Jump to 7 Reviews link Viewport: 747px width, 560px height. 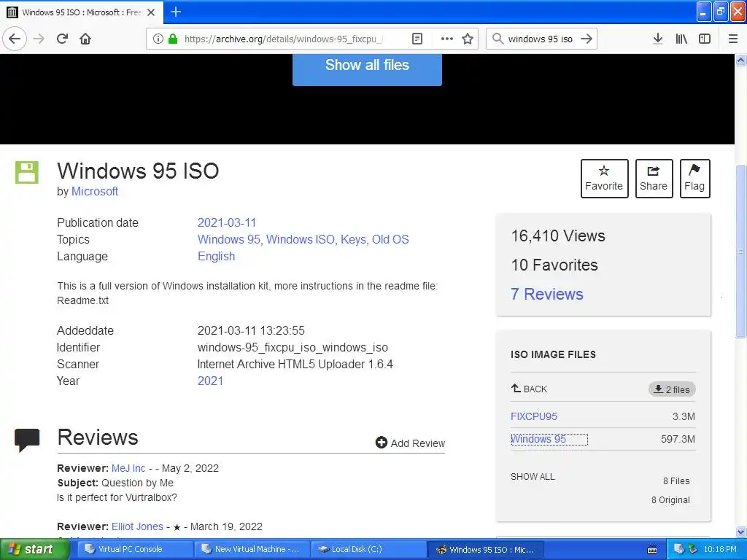(x=547, y=295)
